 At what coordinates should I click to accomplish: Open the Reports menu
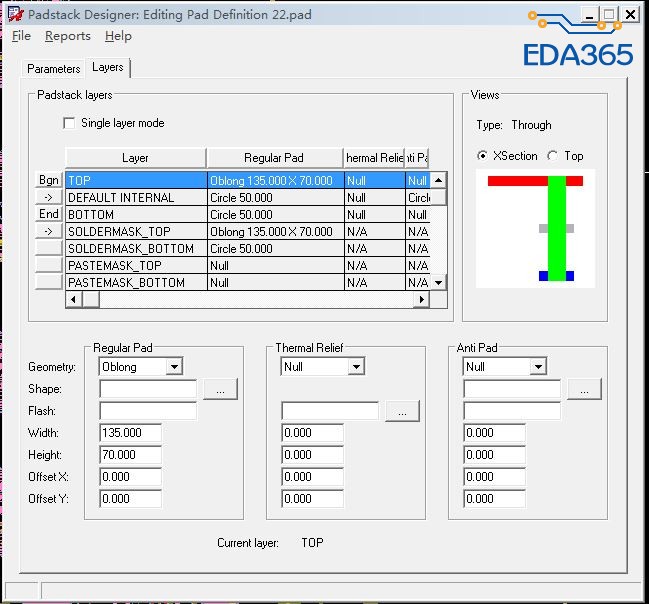67,36
